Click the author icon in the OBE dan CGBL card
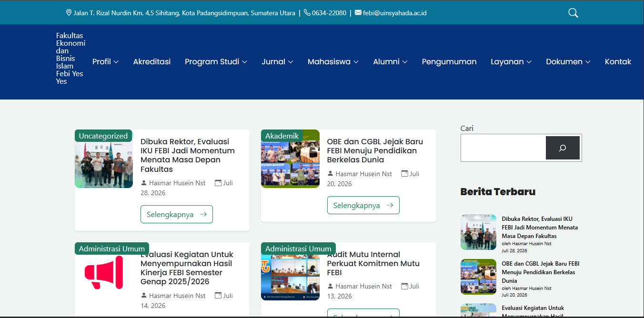This screenshot has width=644, height=318. coord(330,174)
